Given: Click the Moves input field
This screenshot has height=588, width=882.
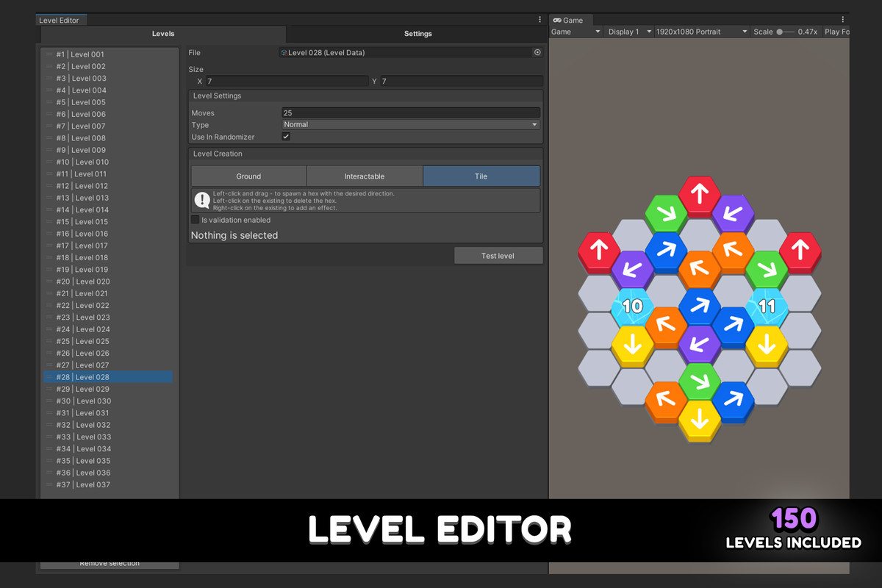Looking at the screenshot, I should coord(411,113).
